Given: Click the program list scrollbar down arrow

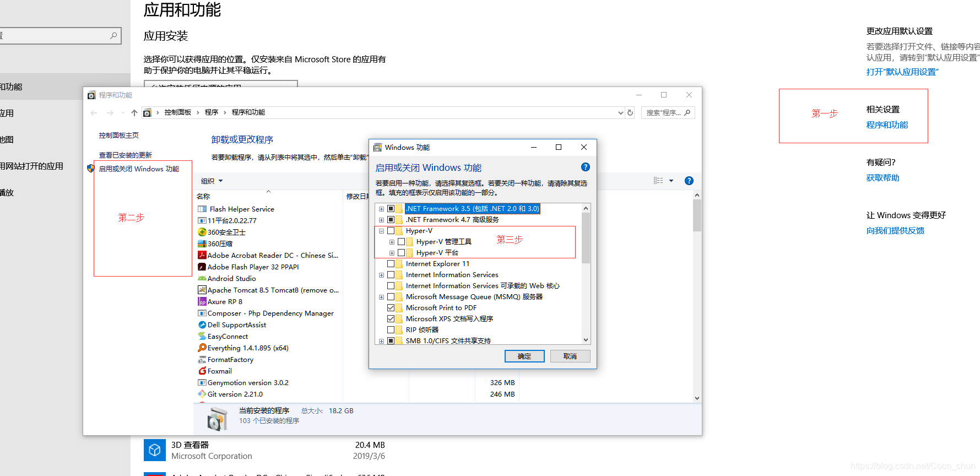Looking at the screenshot, I should point(697,398).
